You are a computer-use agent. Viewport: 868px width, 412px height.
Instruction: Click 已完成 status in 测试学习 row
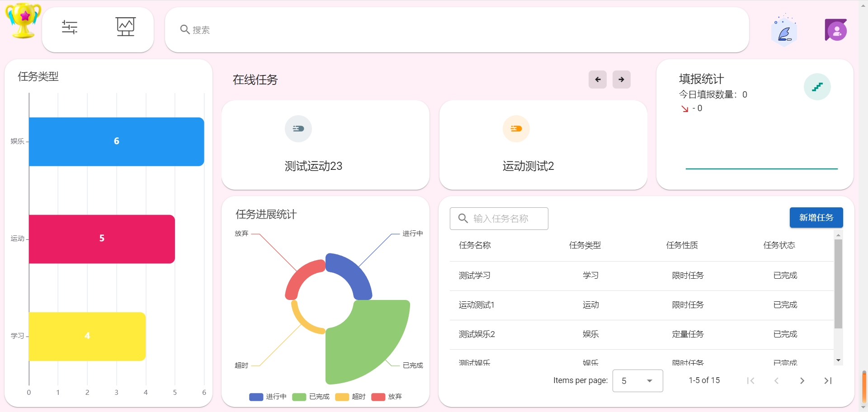tap(785, 276)
